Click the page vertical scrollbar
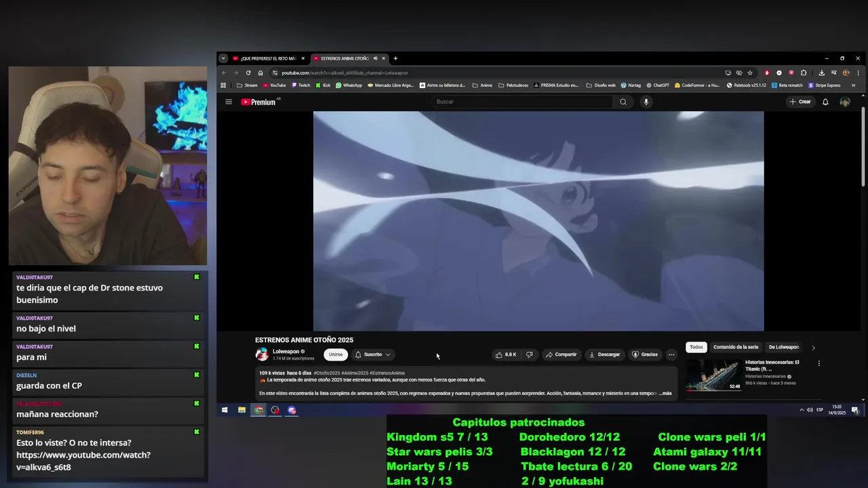The width and height of the screenshot is (868, 488). tap(863, 146)
